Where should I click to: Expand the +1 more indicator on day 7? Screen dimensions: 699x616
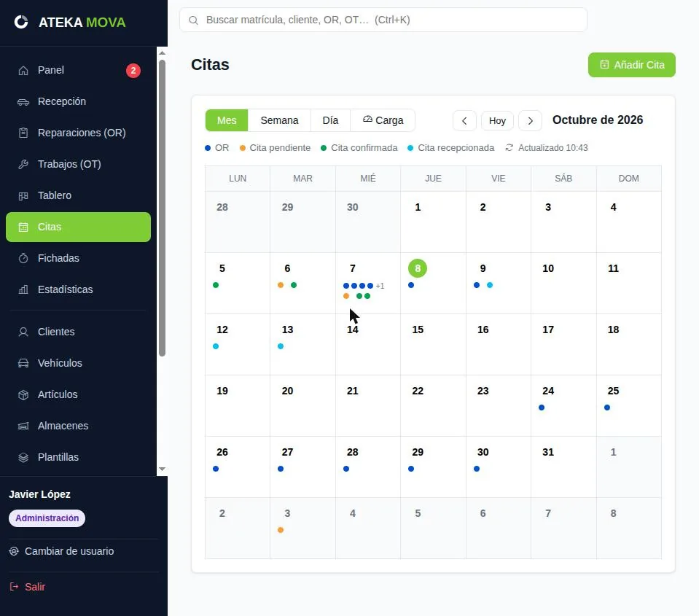click(x=380, y=286)
